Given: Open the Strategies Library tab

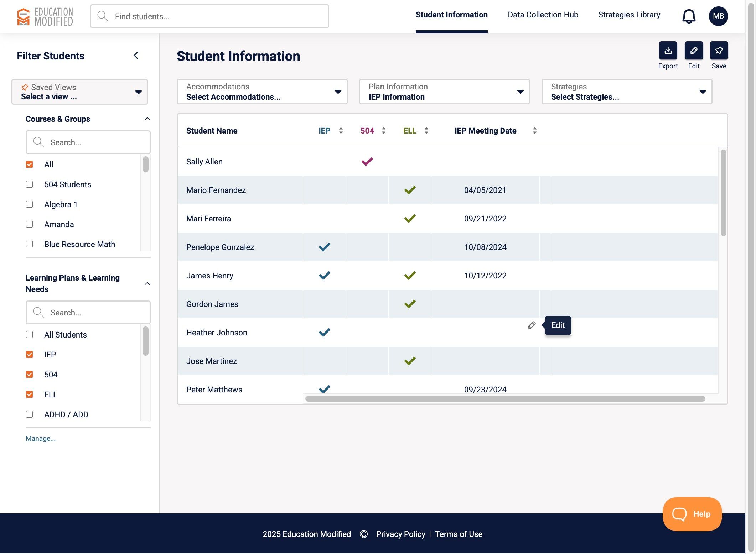Looking at the screenshot, I should [629, 15].
